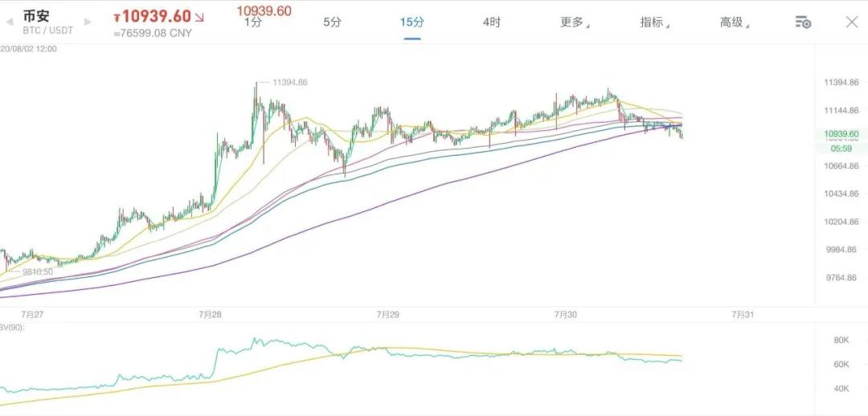868x416 pixels.
Task: Switch to 4时 timeframe
Action: 492,22
